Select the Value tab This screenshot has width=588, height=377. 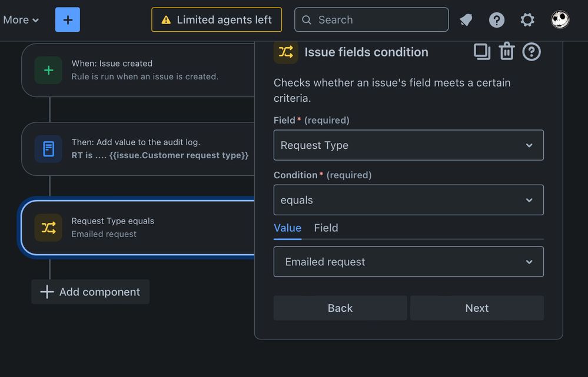point(287,228)
